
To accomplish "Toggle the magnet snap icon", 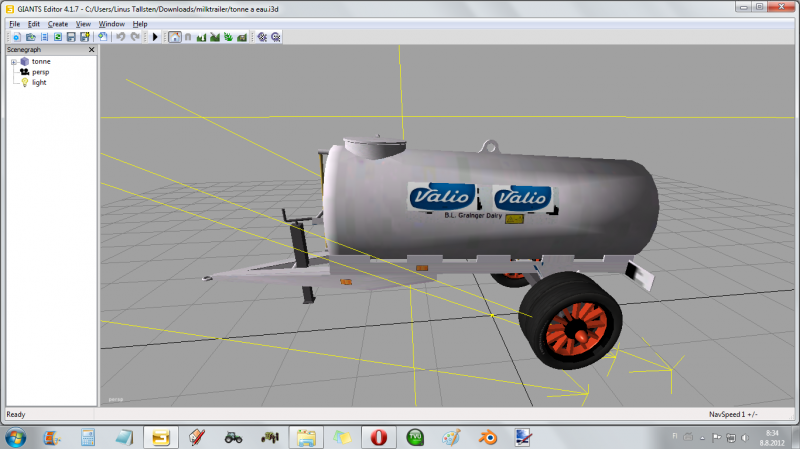I will click(188, 37).
